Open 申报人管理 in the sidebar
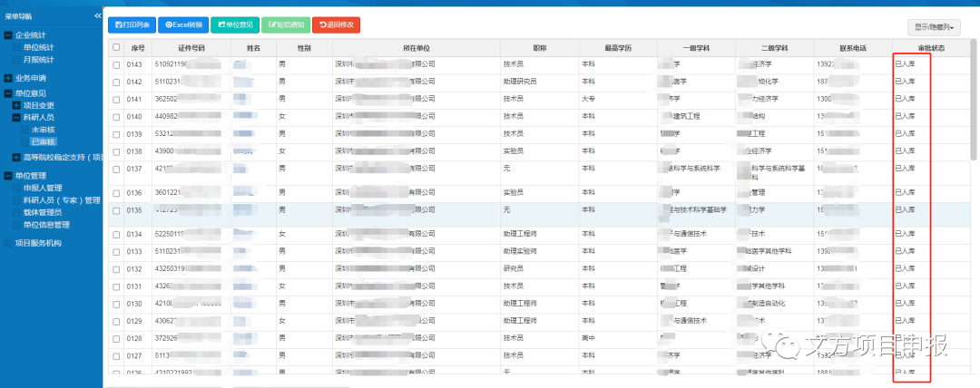 click(43, 188)
